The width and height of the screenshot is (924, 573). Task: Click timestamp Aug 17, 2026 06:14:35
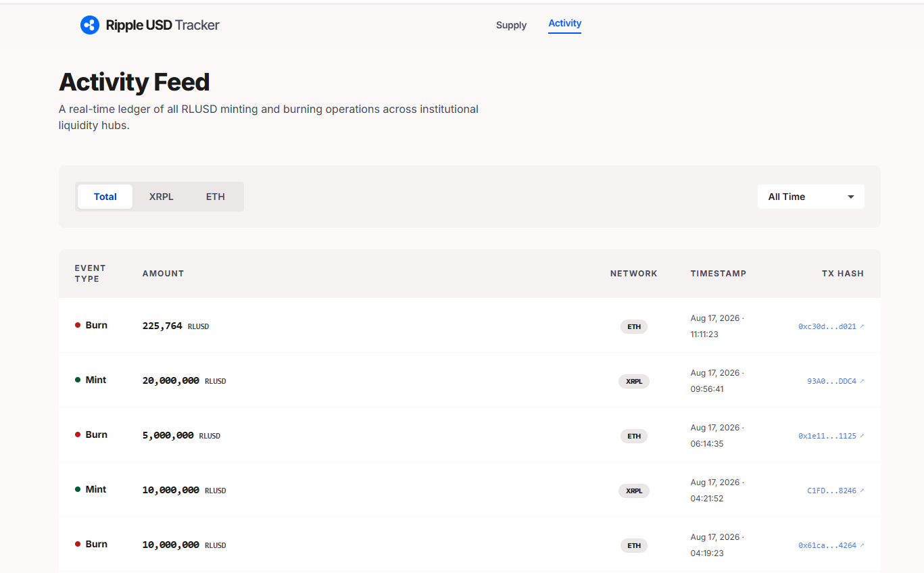(717, 435)
